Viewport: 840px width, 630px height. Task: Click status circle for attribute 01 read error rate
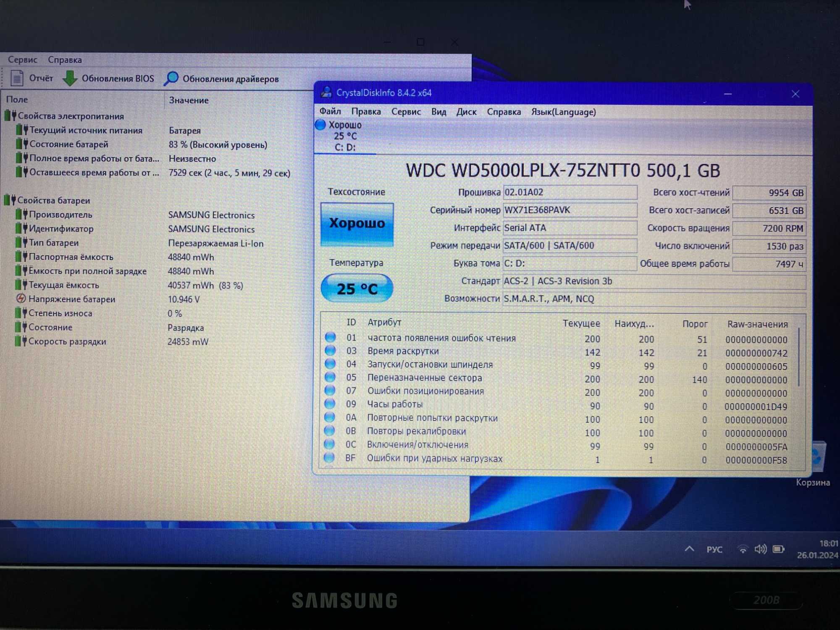tap(331, 337)
